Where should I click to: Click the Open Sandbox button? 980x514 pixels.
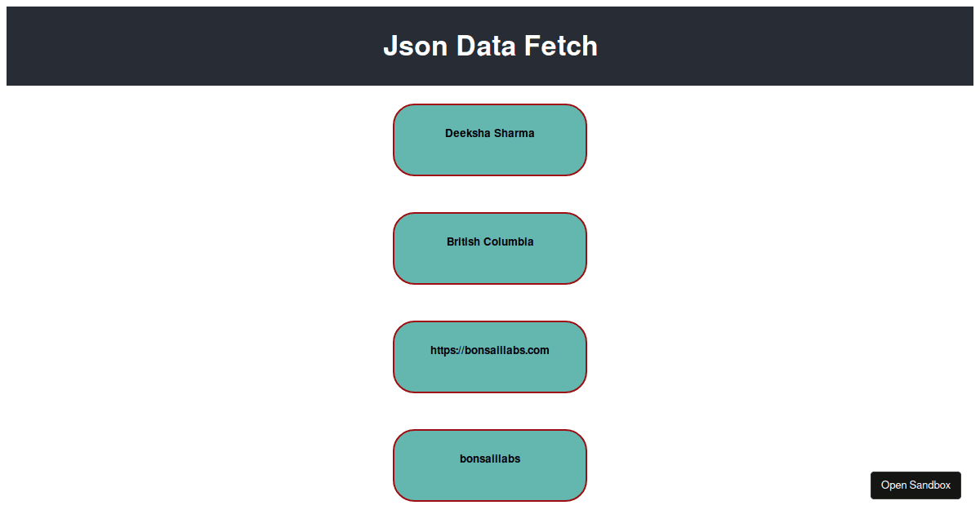pos(915,485)
